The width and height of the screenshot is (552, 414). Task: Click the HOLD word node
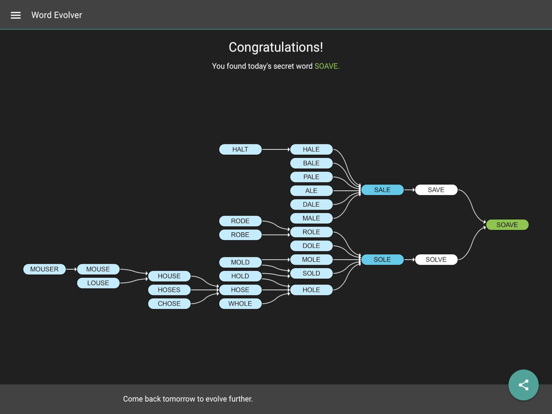point(240,276)
